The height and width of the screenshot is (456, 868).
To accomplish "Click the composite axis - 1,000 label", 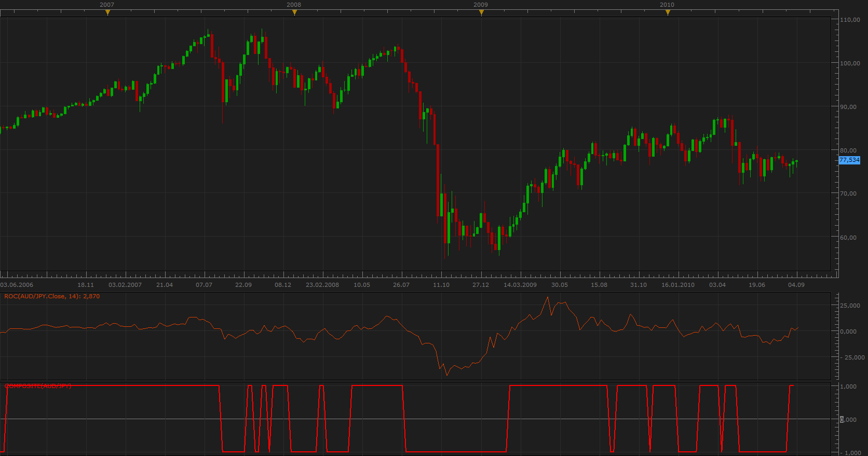I will [x=851, y=453].
